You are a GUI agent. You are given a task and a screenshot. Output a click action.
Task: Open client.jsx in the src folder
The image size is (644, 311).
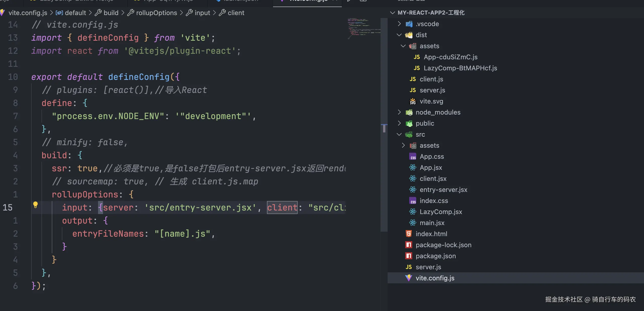pyautogui.click(x=433, y=179)
